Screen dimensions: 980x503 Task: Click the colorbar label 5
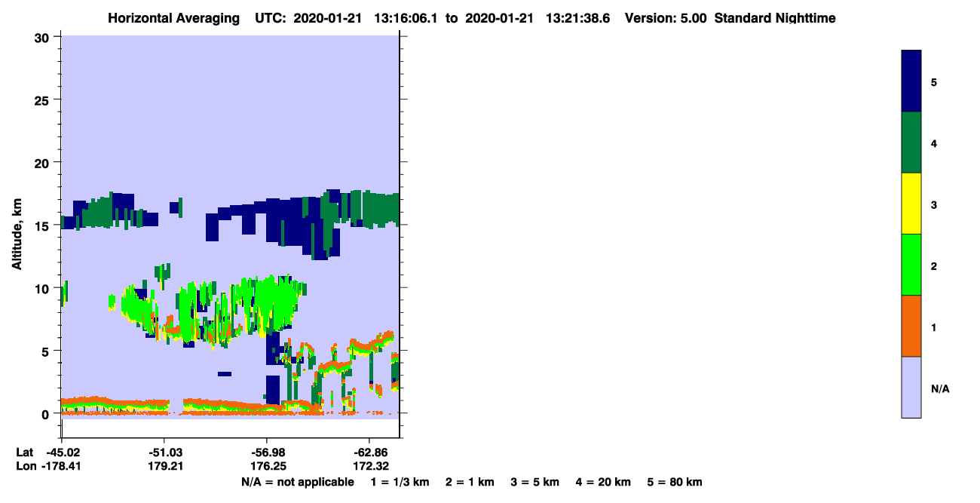[934, 81]
